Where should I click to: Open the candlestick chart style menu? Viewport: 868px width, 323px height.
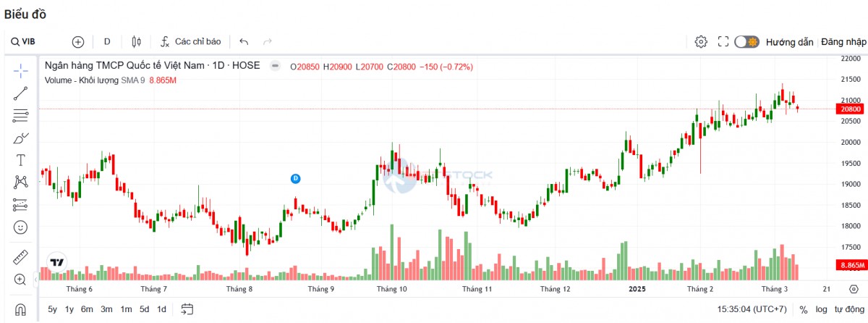136,42
